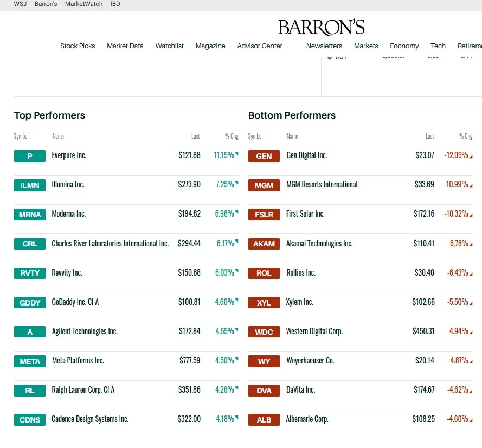
Task: Click the 11.15% change value
Action: tap(224, 155)
